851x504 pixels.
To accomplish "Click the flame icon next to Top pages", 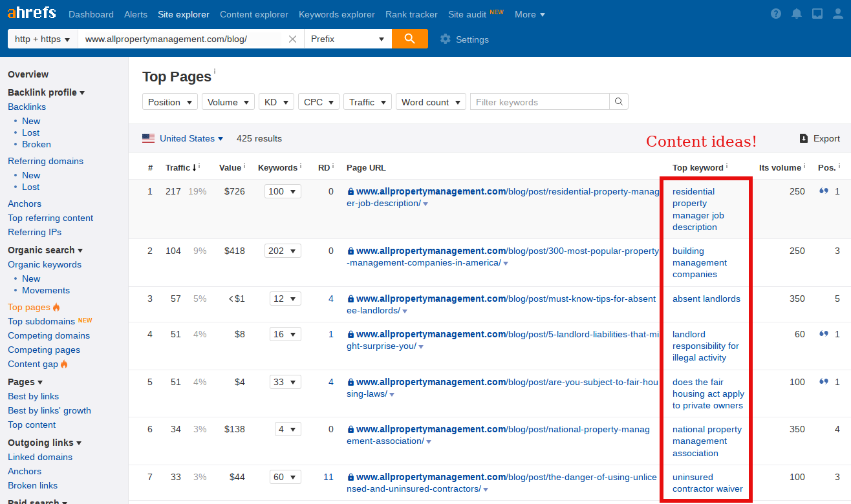I will (56, 308).
